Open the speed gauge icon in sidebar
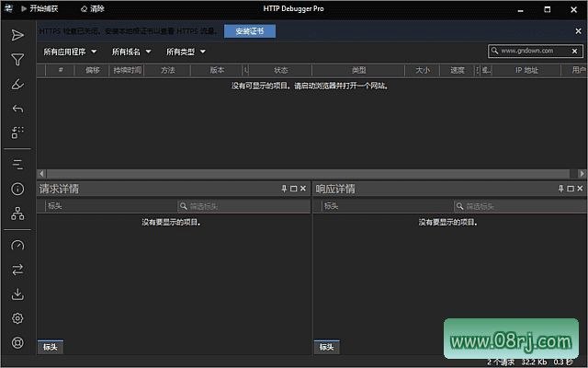Screen dimensions: 588x368 click(x=17, y=246)
